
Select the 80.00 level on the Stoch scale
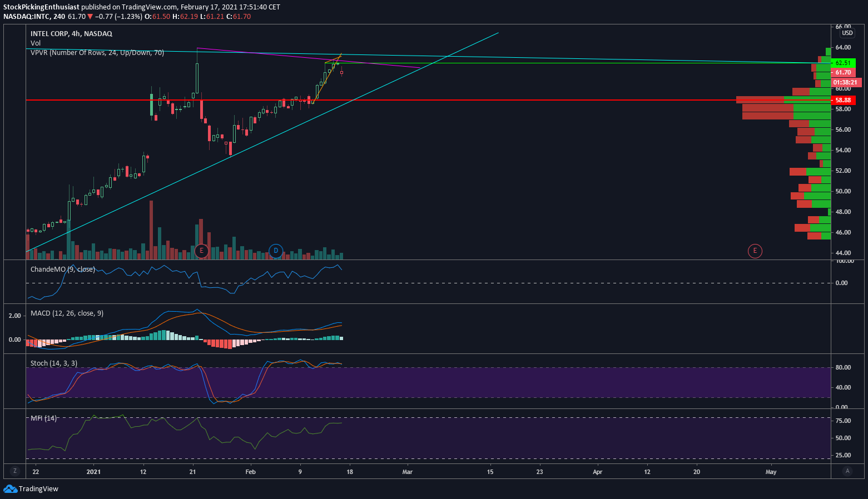[843, 368]
